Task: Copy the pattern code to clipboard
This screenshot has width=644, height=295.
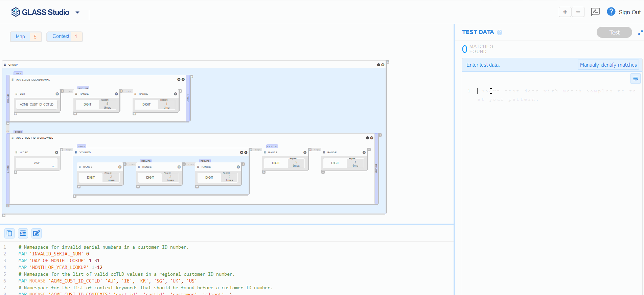Action: tap(9, 233)
